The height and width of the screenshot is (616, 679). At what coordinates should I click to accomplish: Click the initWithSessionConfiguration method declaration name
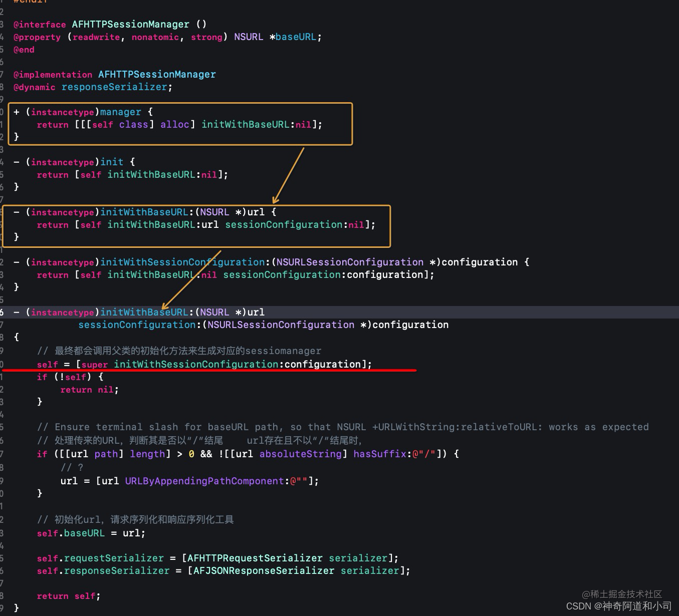(x=182, y=262)
